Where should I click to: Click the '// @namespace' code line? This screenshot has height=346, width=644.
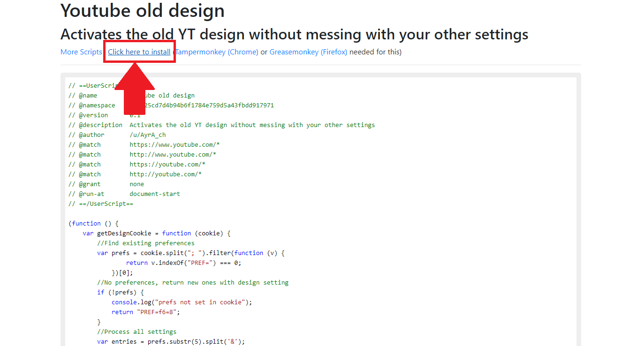(x=171, y=105)
